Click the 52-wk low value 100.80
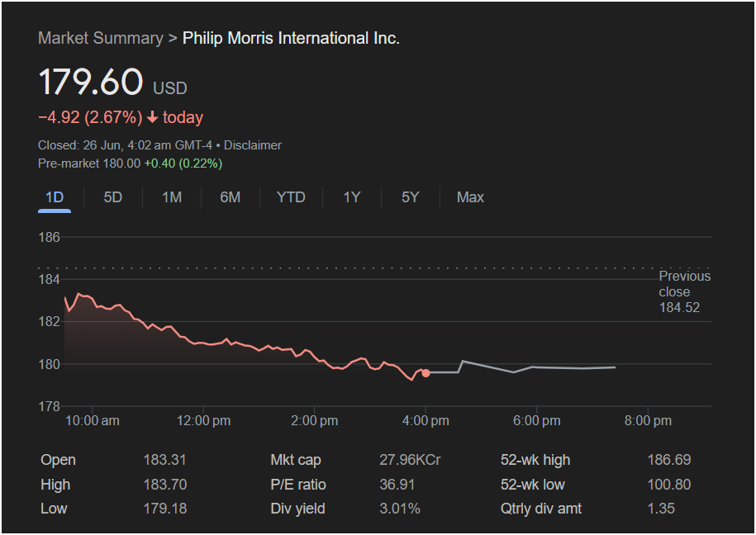756x535 pixels. (x=669, y=485)
